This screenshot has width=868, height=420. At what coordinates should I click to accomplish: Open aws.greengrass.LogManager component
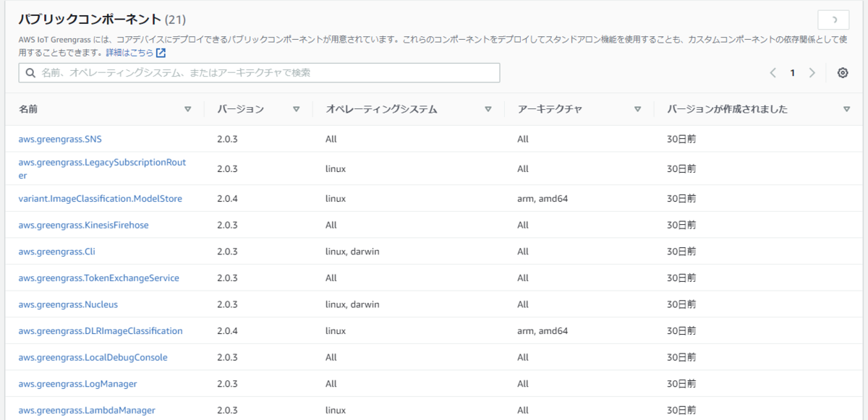[78, 383]
